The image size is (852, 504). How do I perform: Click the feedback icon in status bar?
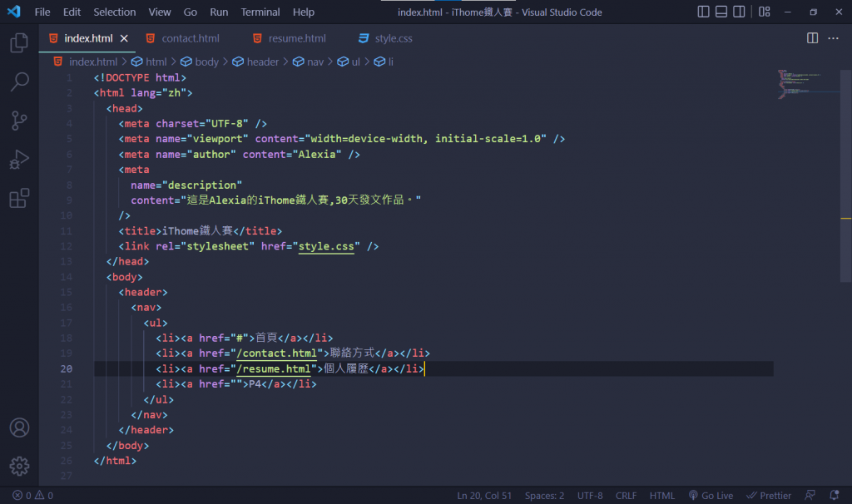click(x=810, y=496)
